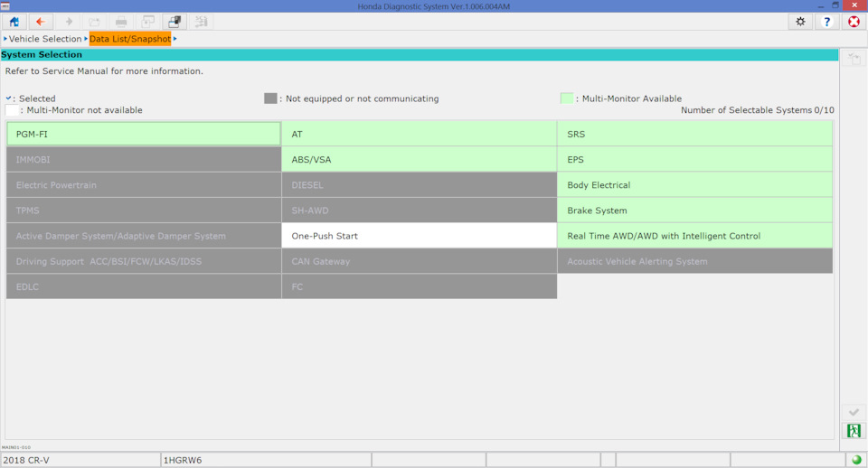Select the PGM-FI system
The image size is (868, 468).
click(x=144, y=134)
